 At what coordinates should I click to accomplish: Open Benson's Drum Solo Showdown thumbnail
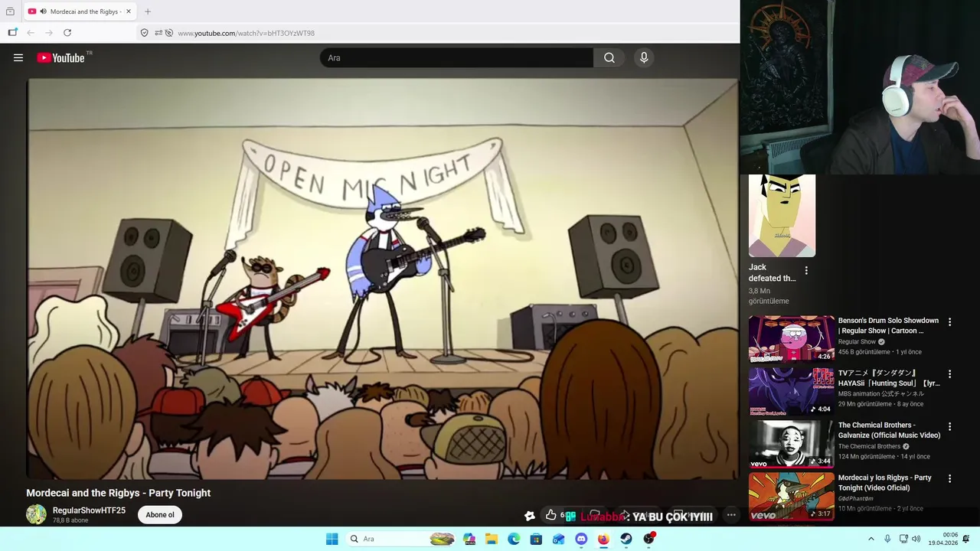(x=792, y=339)
